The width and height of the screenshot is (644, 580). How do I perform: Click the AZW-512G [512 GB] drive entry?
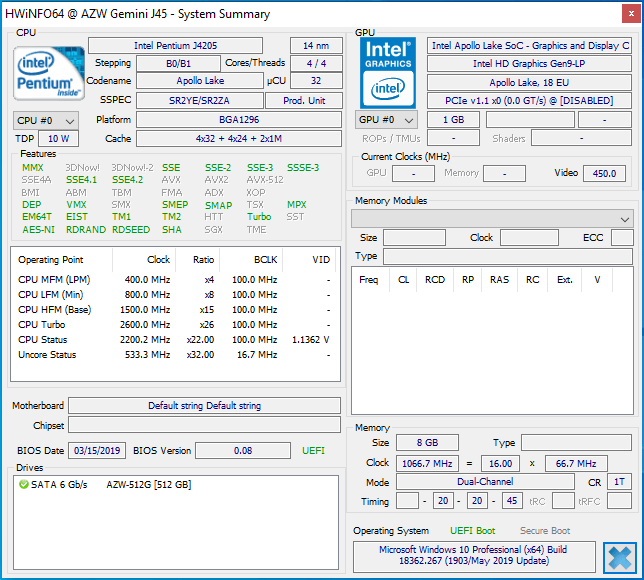[x=149, y=485]
